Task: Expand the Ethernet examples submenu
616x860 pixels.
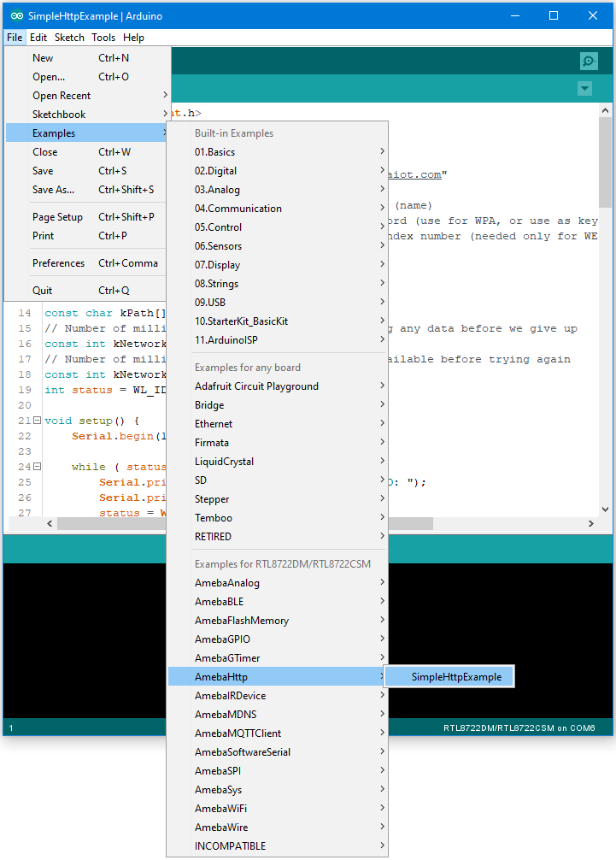Action: tap(278, 424)
